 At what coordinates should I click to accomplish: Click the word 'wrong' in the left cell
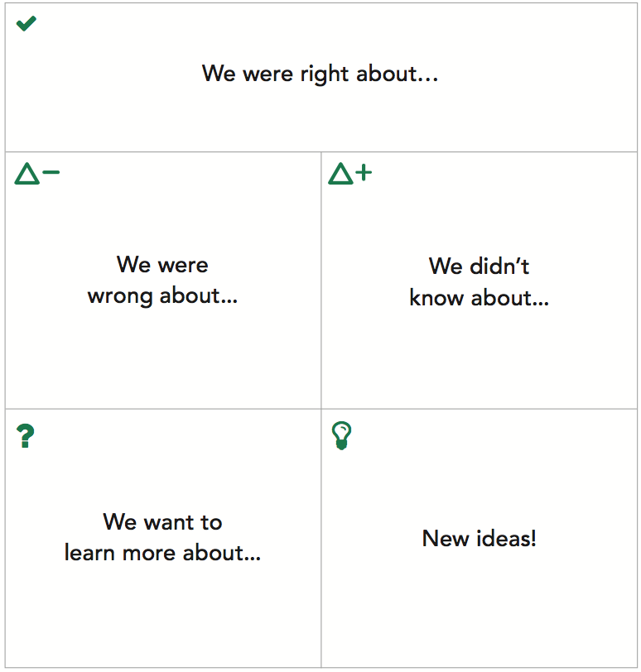120,296
